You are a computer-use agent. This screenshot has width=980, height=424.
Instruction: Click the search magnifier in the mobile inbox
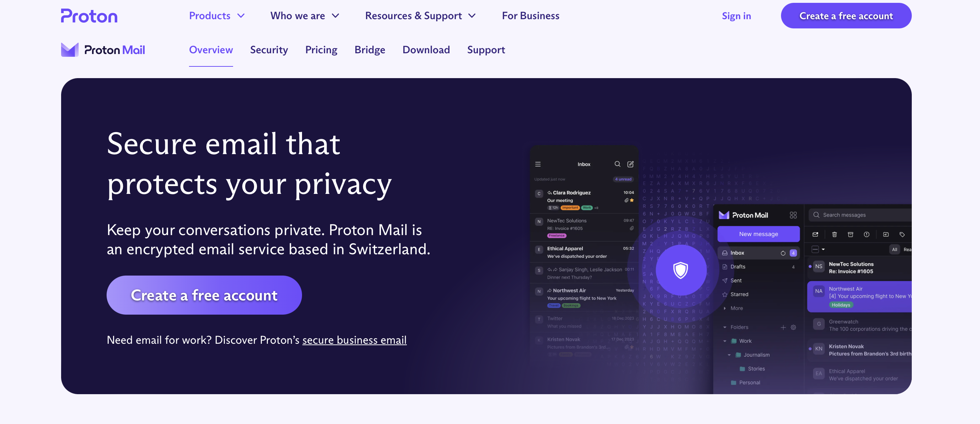pos(618,164)
